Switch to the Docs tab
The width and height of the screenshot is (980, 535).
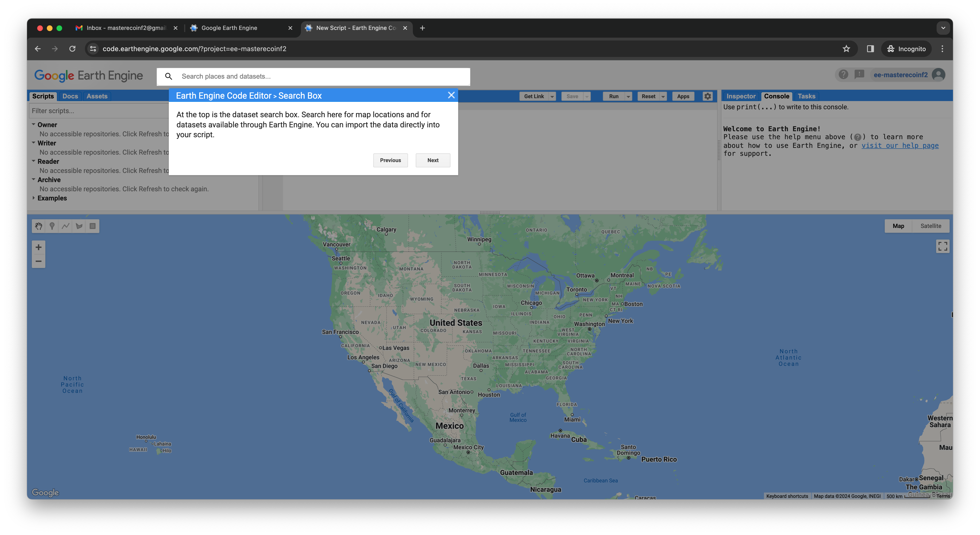click(x=70, y=96)
